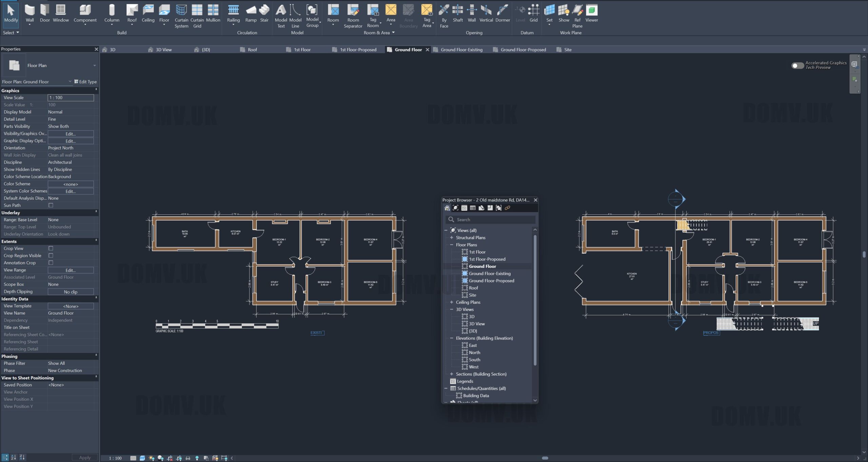This screenshot has height=462, width=868.
Task: Open the Floor Plan type selector dropdown
Action: pos(95,66)
